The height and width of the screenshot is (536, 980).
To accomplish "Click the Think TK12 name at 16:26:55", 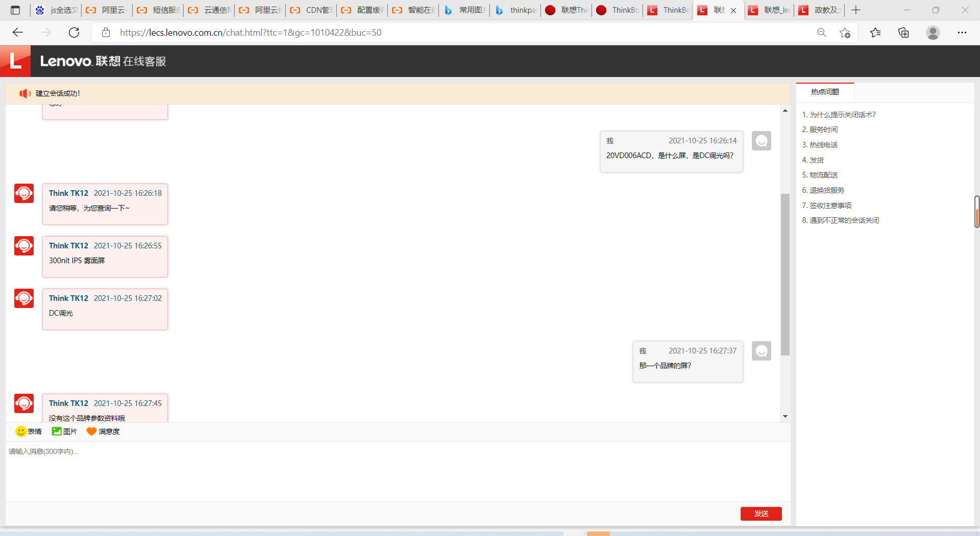I will [x=68, y=246].
